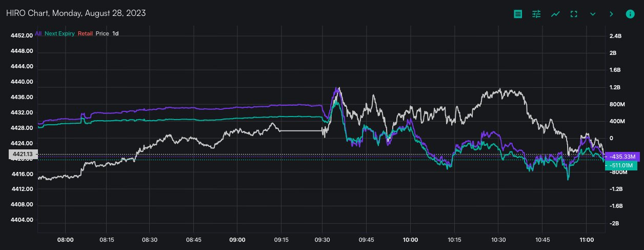Click the line chart trend icon
644x250 pixels.
pyautogui.click(x=555, y=14)
